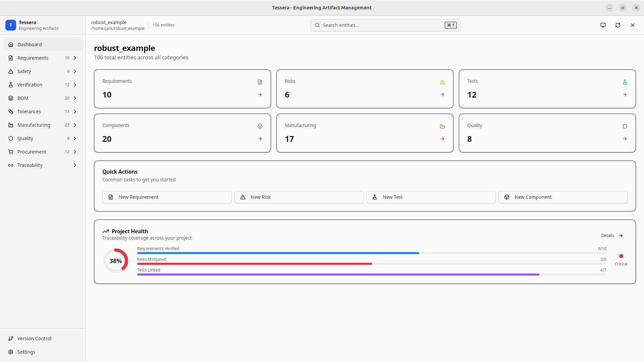
Task: Select the Quality shield icon in sidebar
Action: tap(11, 138)
